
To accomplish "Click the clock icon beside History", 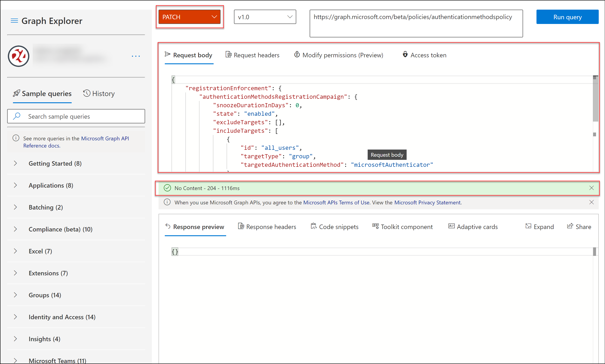I will (x=87, y=93).
